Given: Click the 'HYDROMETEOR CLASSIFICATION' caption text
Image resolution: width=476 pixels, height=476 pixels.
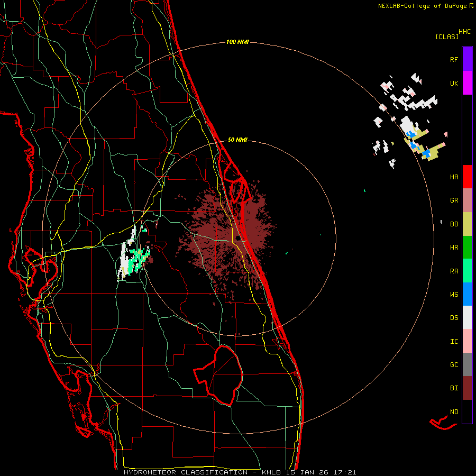Looking at the screenshot, I should pyautogui.click(x=186, y=472).
